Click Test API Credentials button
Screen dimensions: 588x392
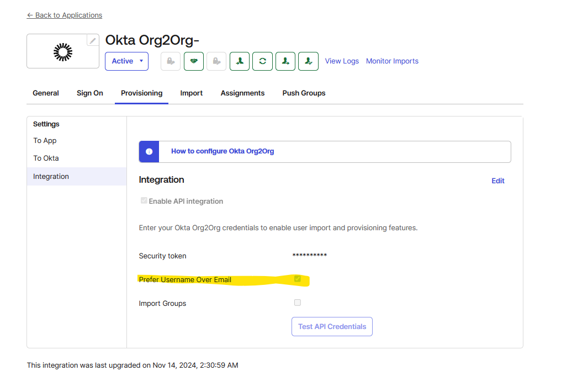pyautogui.click(x=332, y=326)
